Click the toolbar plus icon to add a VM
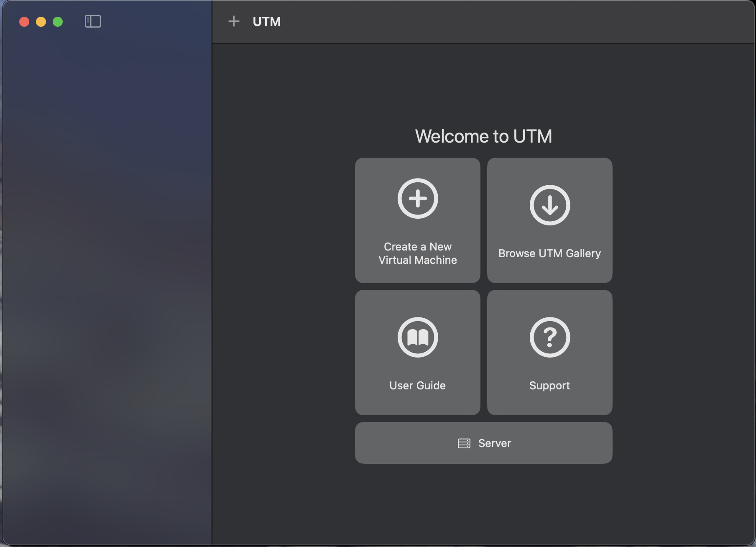The width and height of the screenshot is (756, 547). [234, 21]
